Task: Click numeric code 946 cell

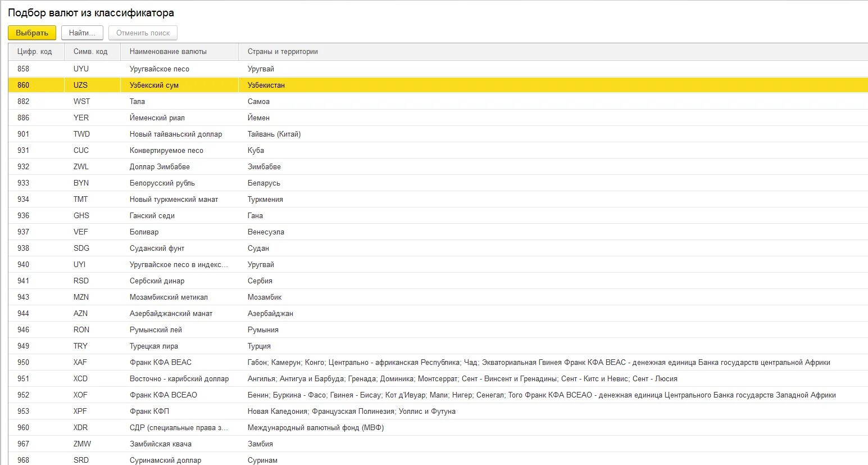Action: [x=37, y=329]
